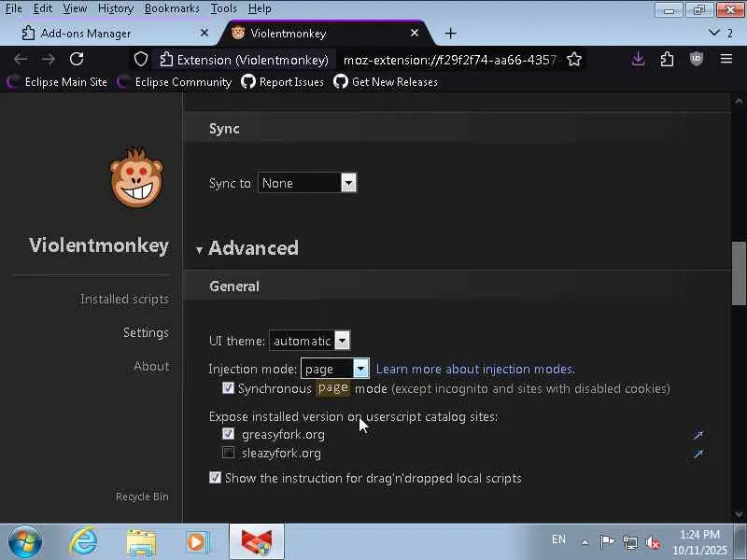Screen dimensions: 747x560
Task: Open Action Center flag icon
Action: click(607, 541)
